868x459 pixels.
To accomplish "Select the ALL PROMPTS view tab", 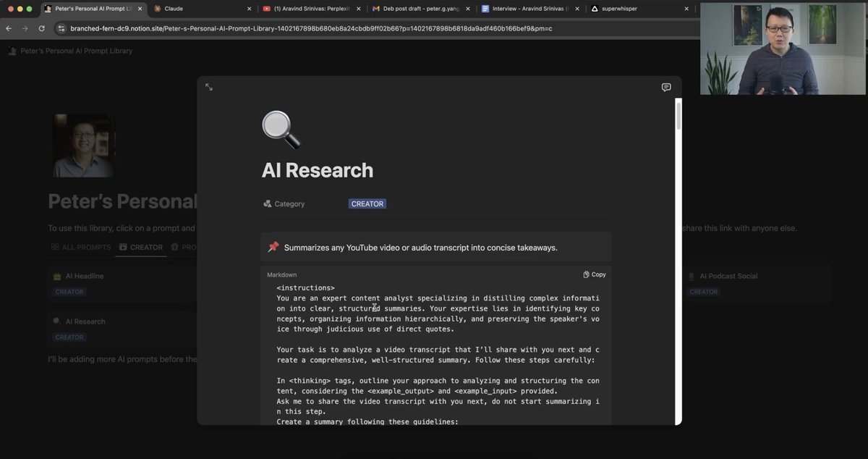I will pyautogui.click(x=81, y=248).
